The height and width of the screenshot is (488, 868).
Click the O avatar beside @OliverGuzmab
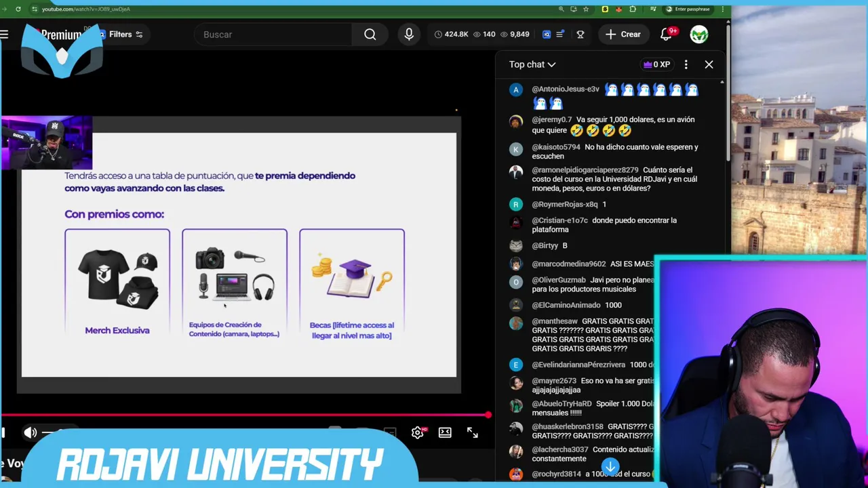coord(516,282)
